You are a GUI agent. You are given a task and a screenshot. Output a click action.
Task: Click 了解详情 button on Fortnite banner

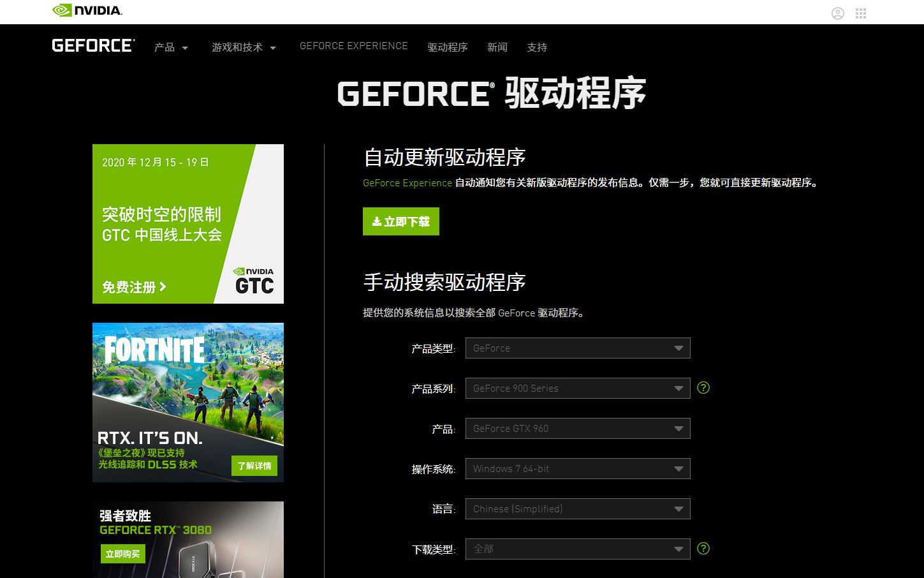coord(254,466)
